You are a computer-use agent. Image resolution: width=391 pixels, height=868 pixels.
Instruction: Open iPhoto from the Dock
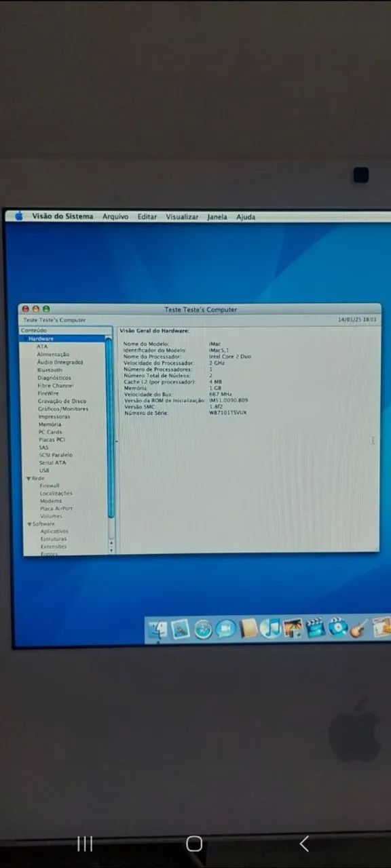[293, 629]
